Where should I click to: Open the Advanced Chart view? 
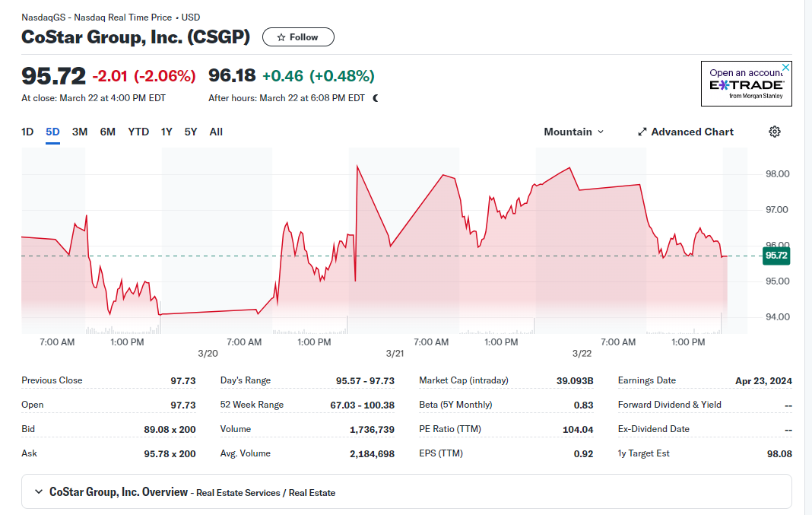tap(686, 132)
